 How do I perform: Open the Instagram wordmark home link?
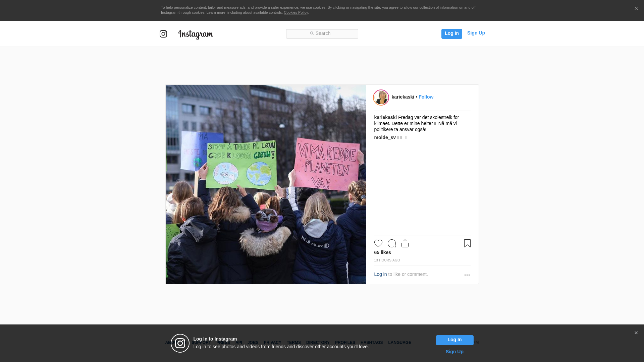pyautogui.click(x=196, y=35)
